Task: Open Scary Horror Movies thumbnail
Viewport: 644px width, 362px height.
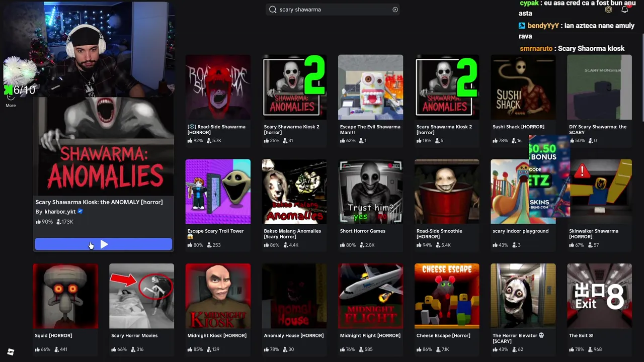Action: [141, 296]
